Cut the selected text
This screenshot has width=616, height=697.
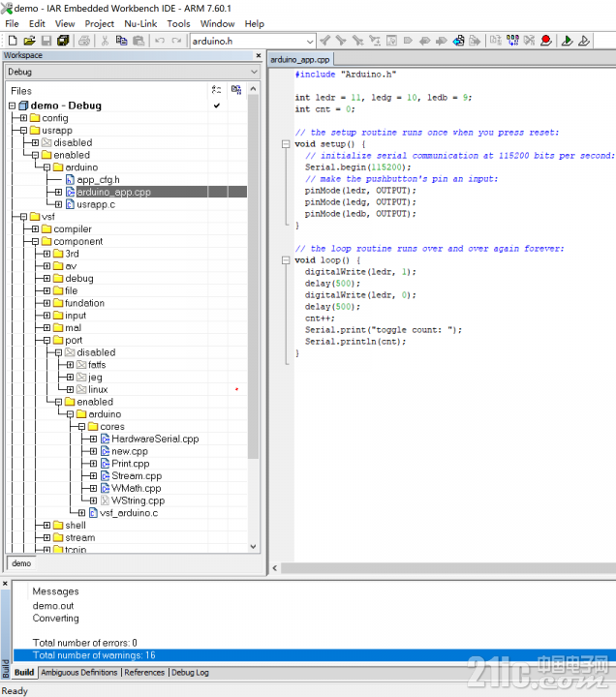pos(105,41)
